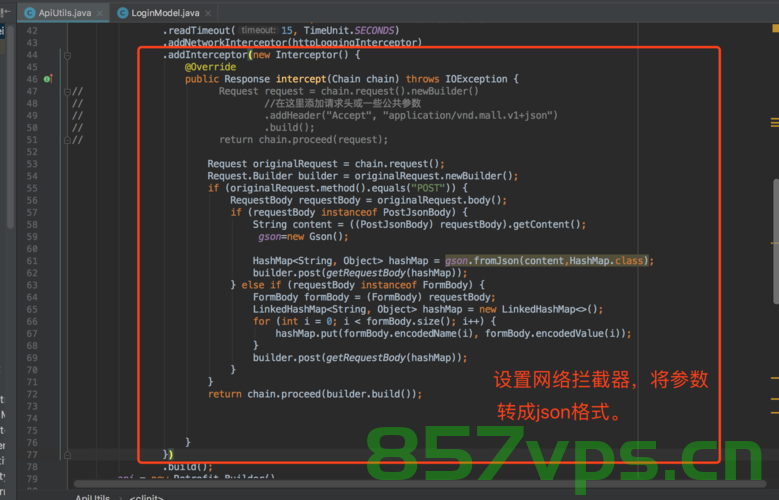Click 'IOException' in the method signature
This screenshot has width=779, height=500.
point(476,79)
